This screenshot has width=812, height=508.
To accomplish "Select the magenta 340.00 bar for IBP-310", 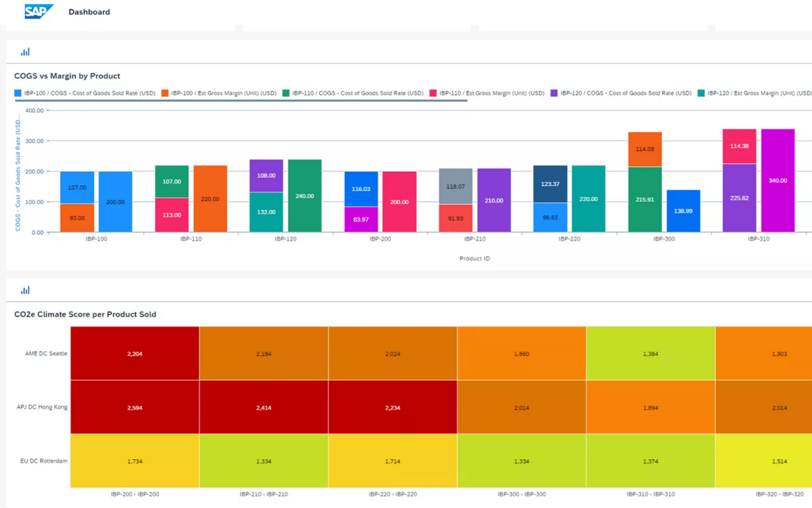I will [x=777, y=180].
